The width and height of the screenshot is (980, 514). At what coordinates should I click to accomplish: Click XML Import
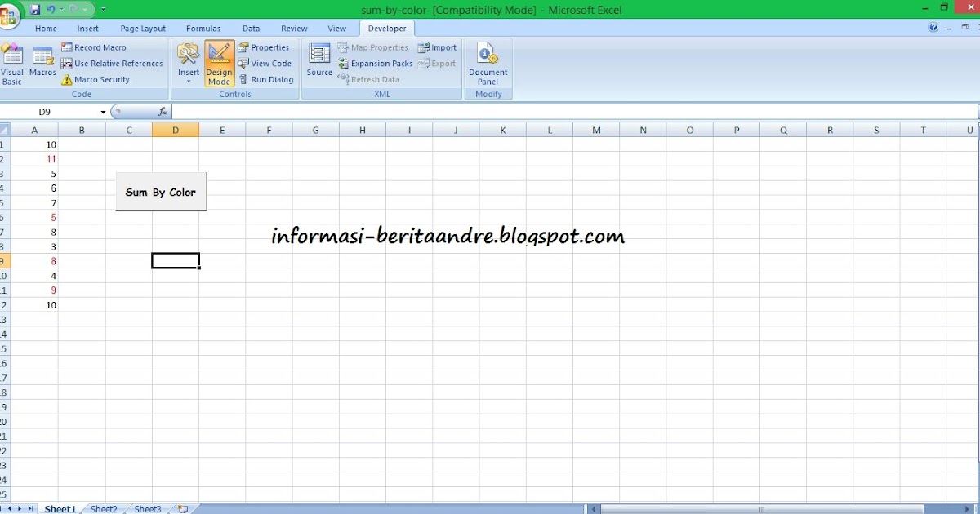(x=437, y=47)
